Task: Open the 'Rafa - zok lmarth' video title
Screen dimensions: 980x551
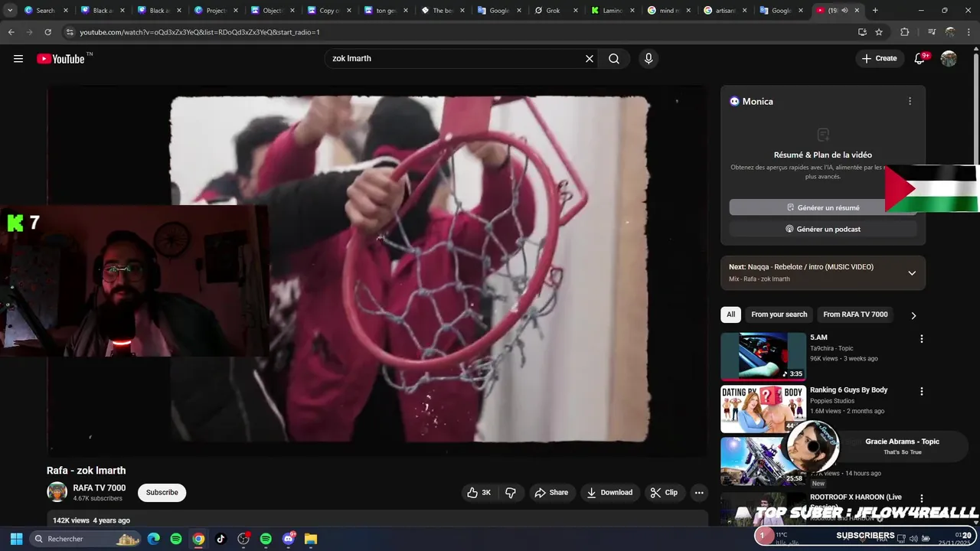Action: click(x=87, y=471)
